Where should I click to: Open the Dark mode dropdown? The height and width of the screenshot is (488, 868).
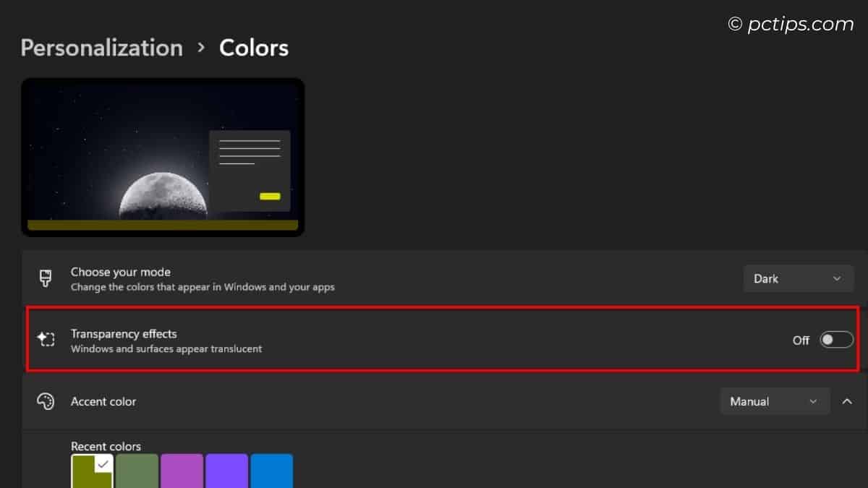(x=799, y=278)
